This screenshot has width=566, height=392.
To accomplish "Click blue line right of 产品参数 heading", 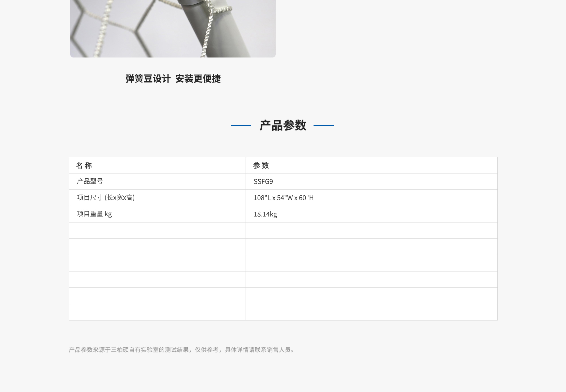I will pos(323,125).
